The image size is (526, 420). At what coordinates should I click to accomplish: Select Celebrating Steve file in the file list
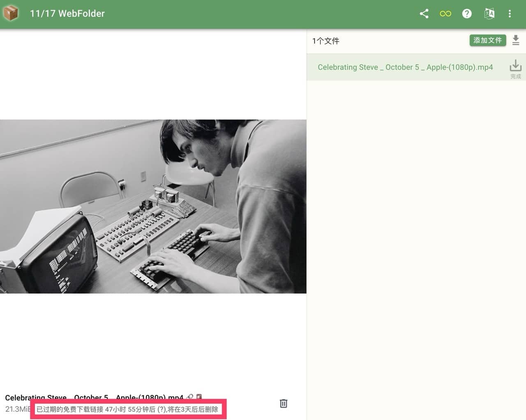(x=405, y=67)
